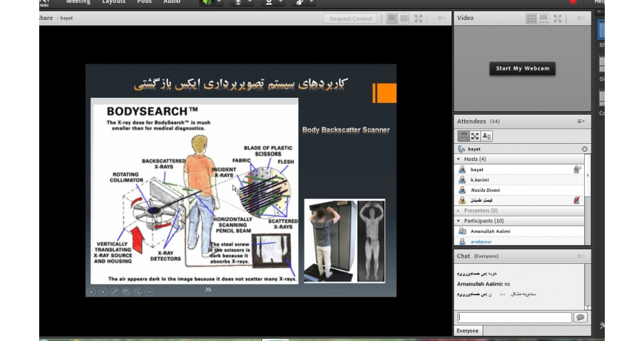The height and width of the screenshot is (341, 644).
Task: Click the red recording indicator dot
Action: pos(573,1)
